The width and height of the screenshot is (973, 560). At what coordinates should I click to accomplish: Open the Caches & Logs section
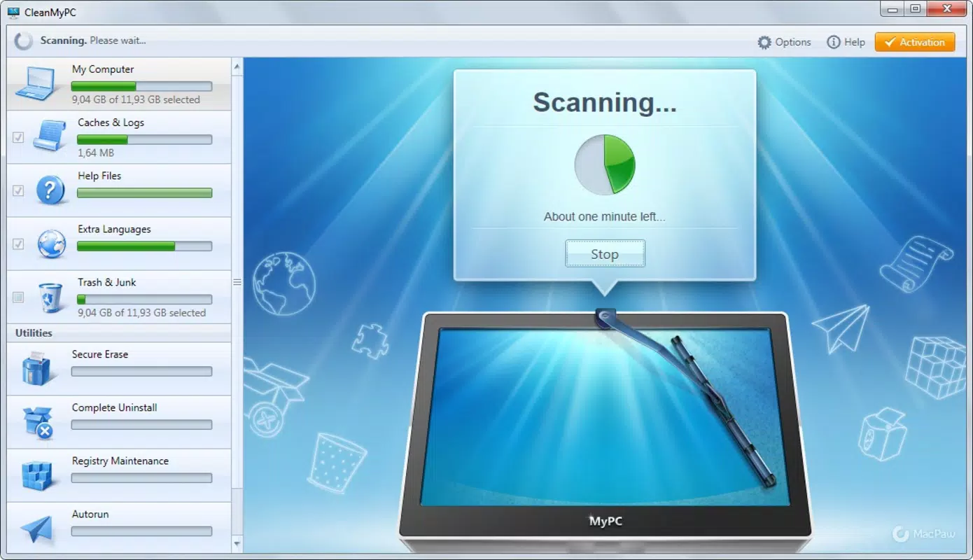pyautogui.click(x=119, y=137)
